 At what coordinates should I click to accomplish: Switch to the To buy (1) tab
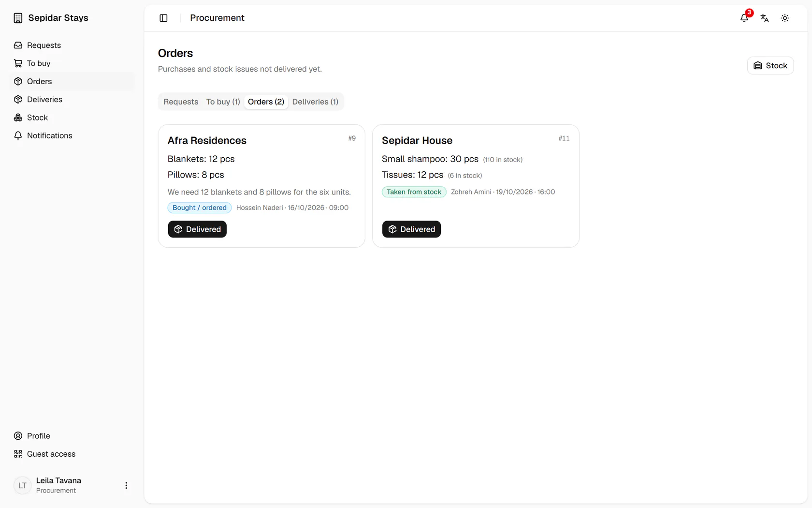[x=223, y=102]
